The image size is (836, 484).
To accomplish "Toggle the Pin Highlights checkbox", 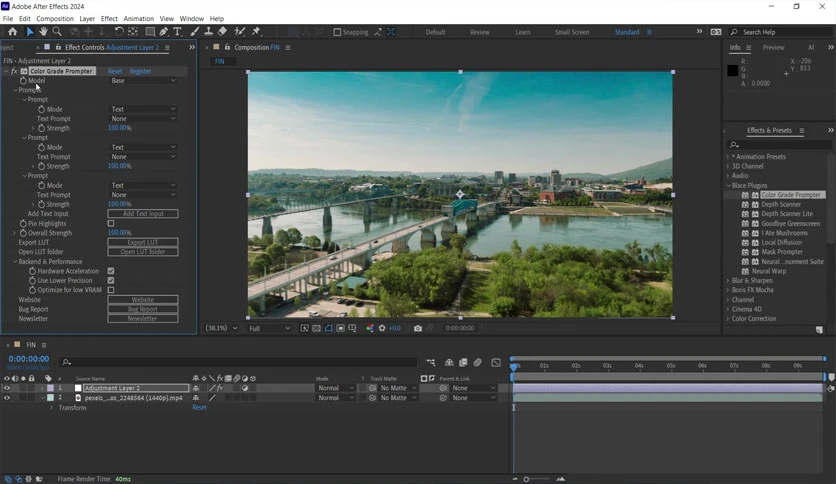I will [x=111, y=223].
